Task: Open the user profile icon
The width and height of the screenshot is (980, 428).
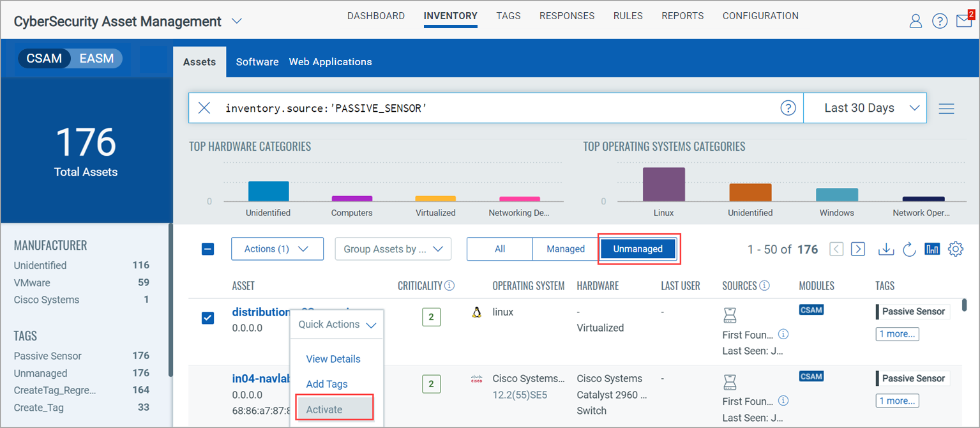Action: [x=916, y=21]
